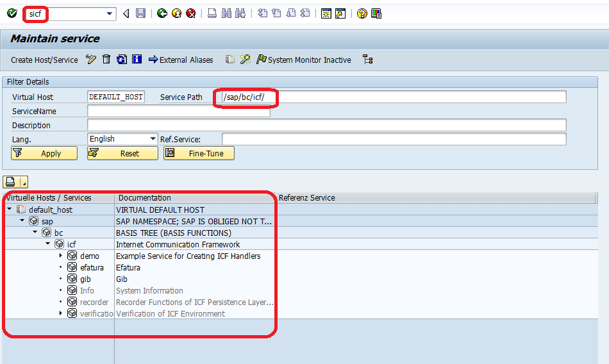Click the Fine-Tune button
Screen dimensions: 609x364
pyautogui.click(x=199, y=153)
